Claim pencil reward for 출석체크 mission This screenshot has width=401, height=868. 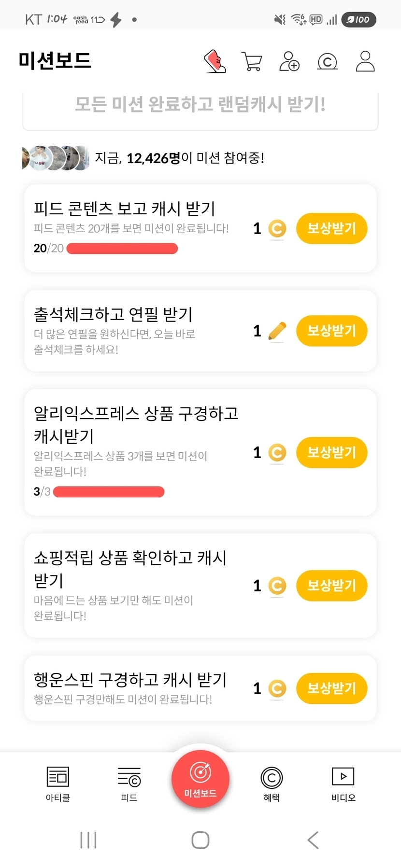coord(331,331)
